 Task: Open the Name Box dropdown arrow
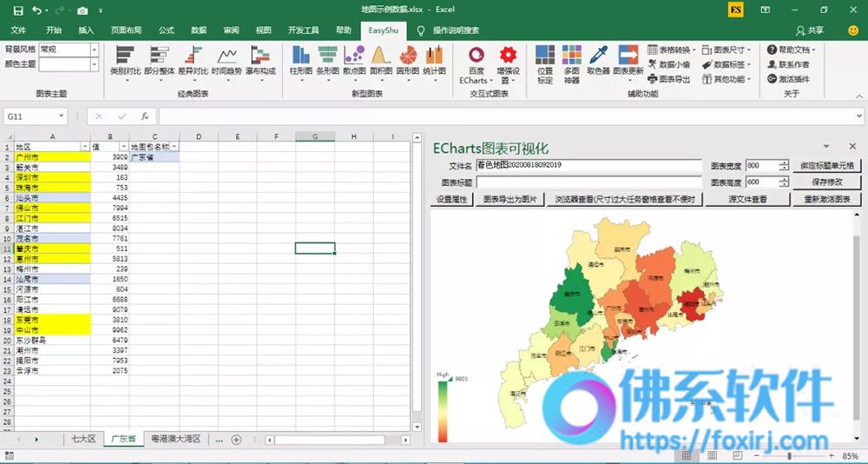(61, 116)
